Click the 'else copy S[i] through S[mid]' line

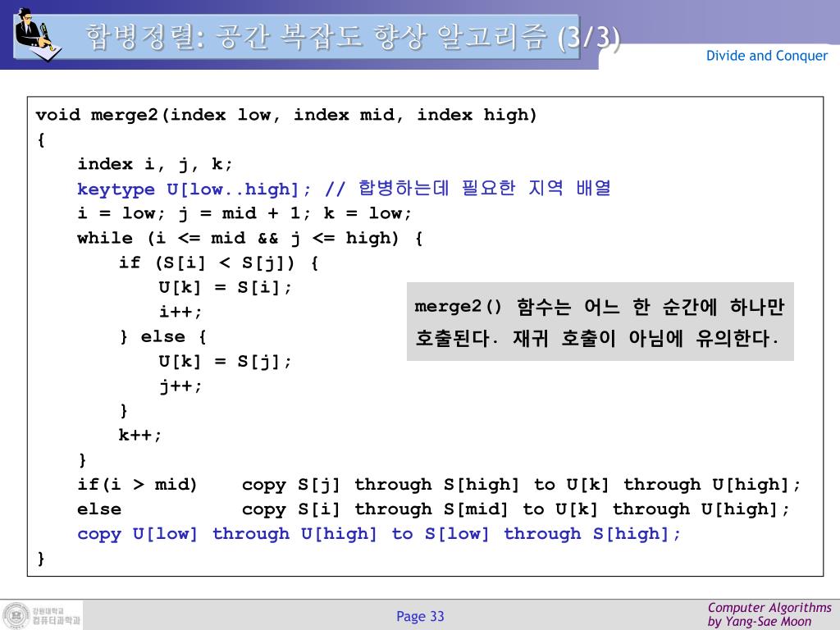pyautogui.click(x=433, y=509)
